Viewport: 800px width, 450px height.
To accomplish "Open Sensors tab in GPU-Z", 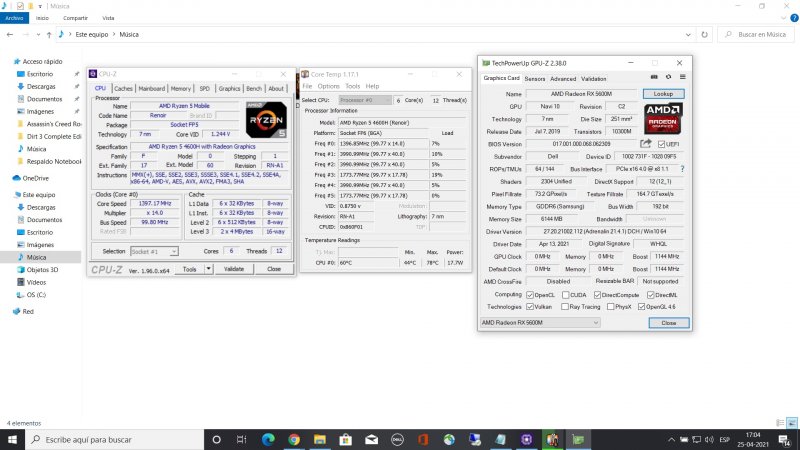I will [535, 79].
